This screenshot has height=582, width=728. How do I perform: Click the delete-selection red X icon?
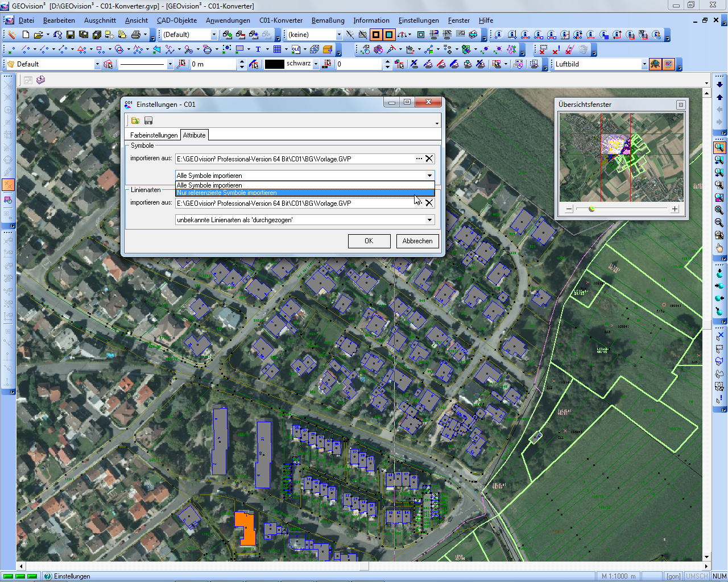[x=543, y=49]
